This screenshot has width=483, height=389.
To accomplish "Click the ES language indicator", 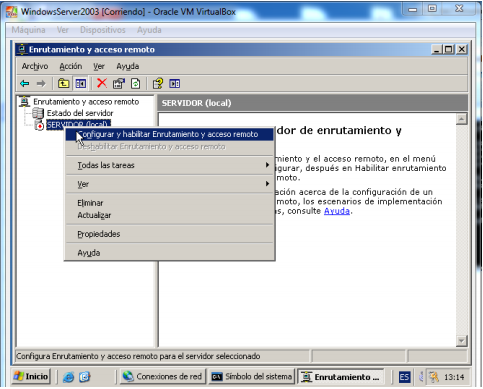I will pos(404,377).
